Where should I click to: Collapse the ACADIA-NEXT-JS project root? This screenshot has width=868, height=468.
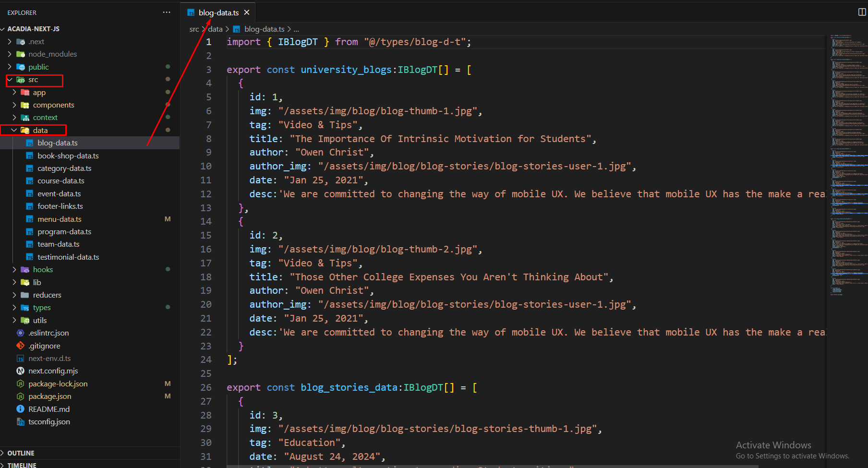click(x=3, y=29)
